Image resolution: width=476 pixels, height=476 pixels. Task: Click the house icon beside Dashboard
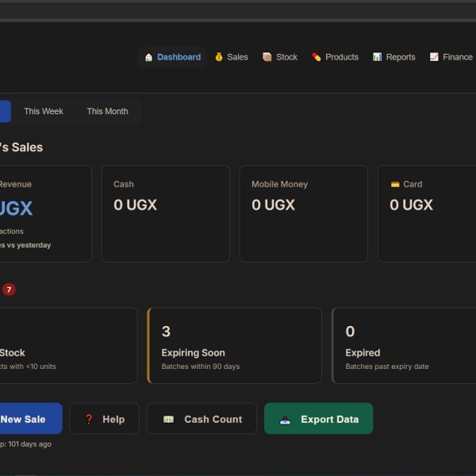148,57
